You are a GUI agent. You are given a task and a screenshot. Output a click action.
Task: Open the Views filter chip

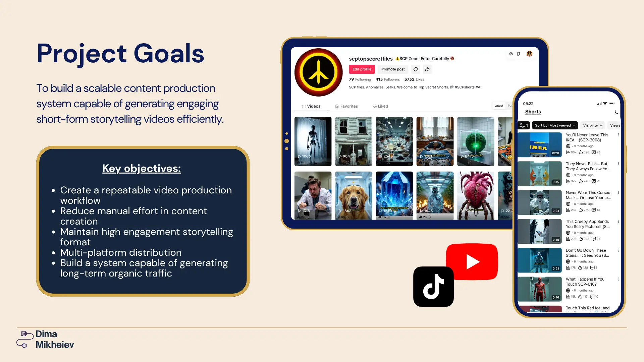tap(614, 125)
